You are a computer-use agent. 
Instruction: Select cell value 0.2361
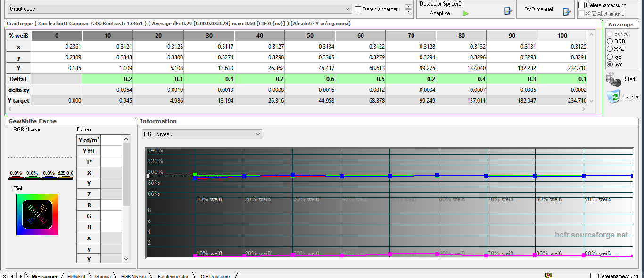pos(57,46)
